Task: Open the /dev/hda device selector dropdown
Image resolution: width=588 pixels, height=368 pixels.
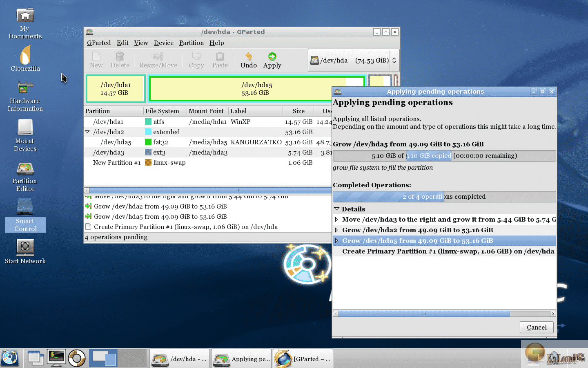Action: point(353,60)
